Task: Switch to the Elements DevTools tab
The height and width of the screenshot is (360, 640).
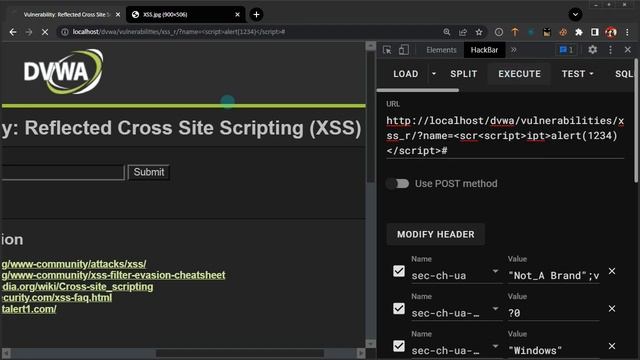Action: tap(441, 50)
